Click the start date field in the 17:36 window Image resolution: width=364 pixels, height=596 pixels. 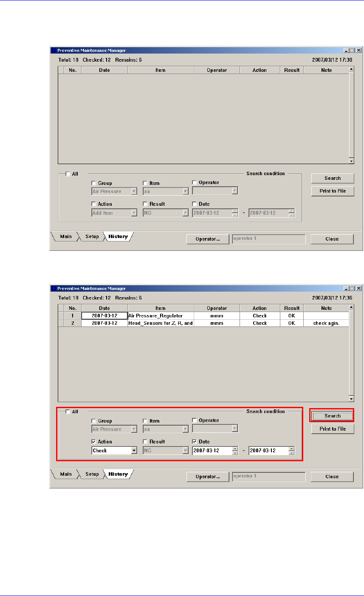212,450
